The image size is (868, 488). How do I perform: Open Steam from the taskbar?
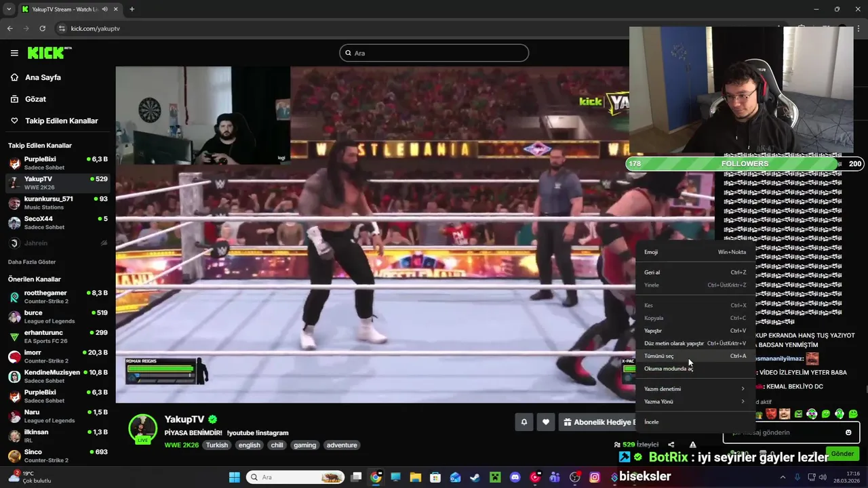tap(475, 477)
